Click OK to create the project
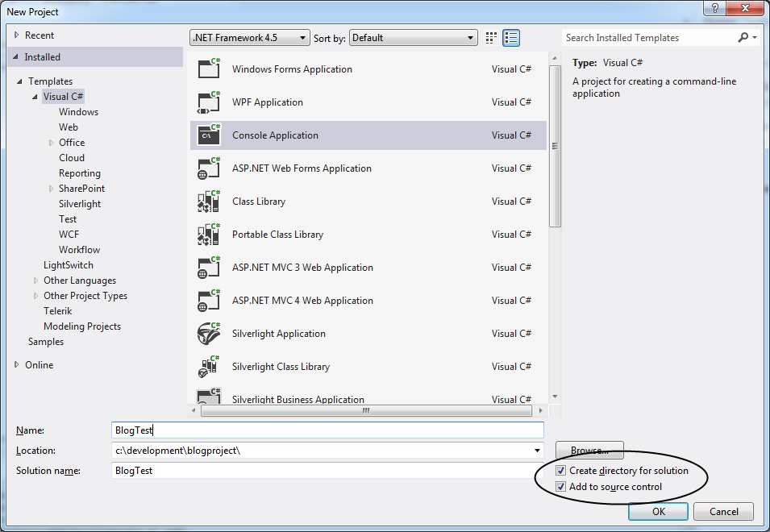 (x=658, y=511)
